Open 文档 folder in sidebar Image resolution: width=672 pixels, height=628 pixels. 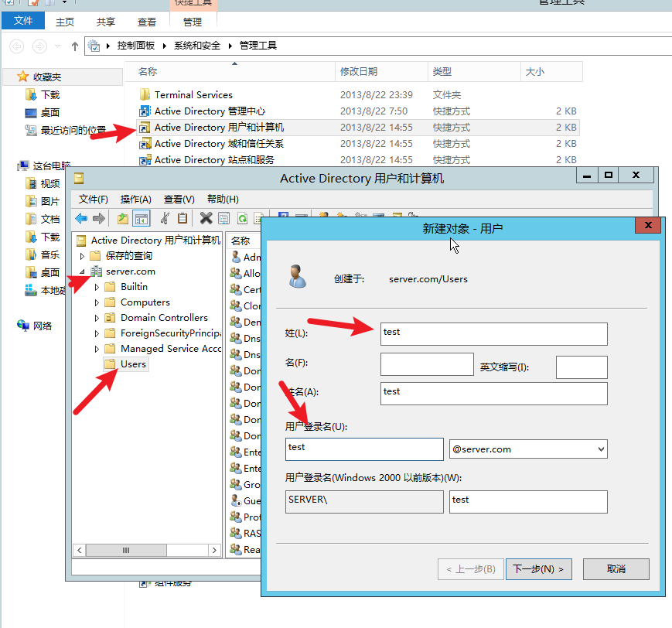[43, 219]
